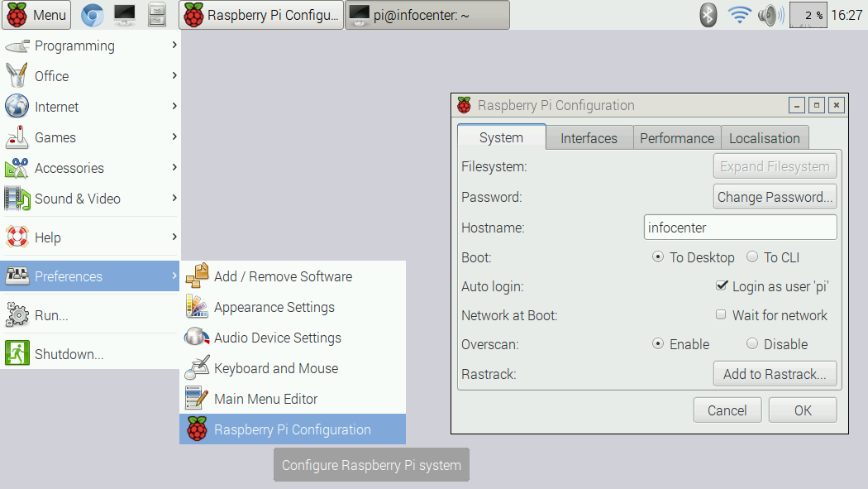Viewport: 868px width, 489px height.
Task: Click the Sound & Video icon
Action: pos(17,199)
